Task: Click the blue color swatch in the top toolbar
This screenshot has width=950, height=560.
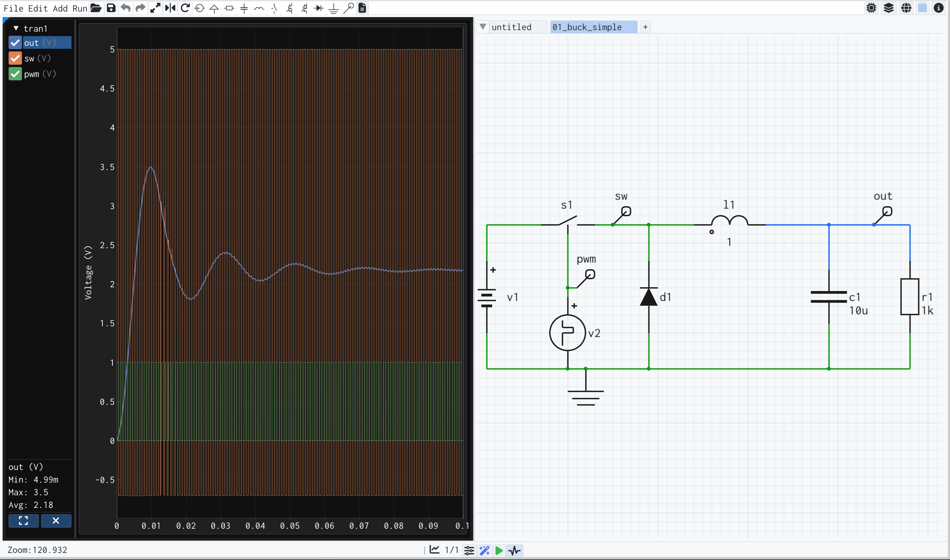Action: coord(922,8)
